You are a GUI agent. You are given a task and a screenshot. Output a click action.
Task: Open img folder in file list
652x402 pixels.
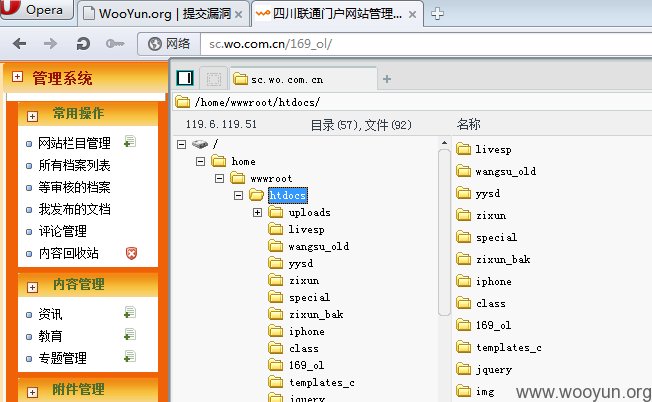tap(485, 391)
